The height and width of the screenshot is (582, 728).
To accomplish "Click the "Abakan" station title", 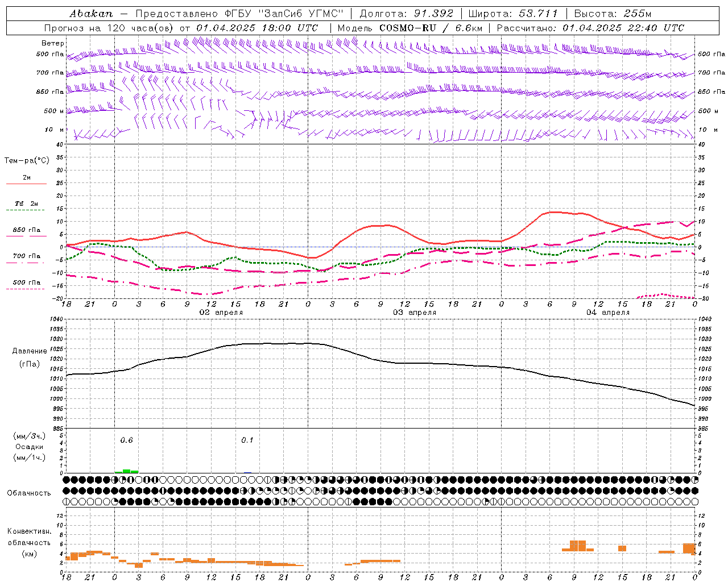I will coord(91,14).
